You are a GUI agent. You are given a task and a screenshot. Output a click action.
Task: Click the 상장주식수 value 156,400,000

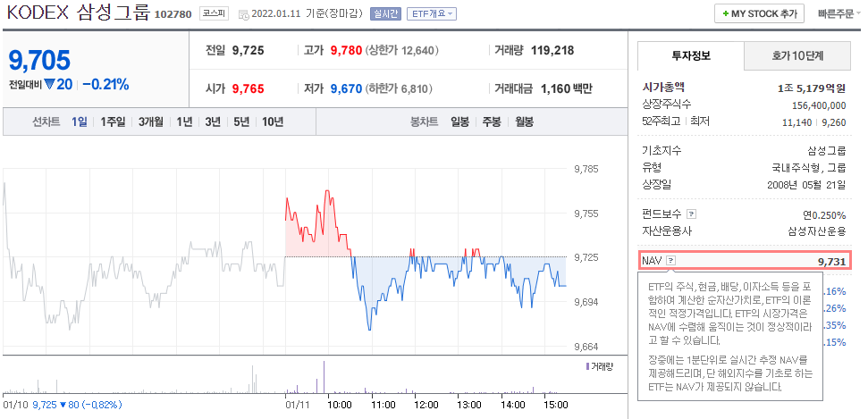click(820, 105)
